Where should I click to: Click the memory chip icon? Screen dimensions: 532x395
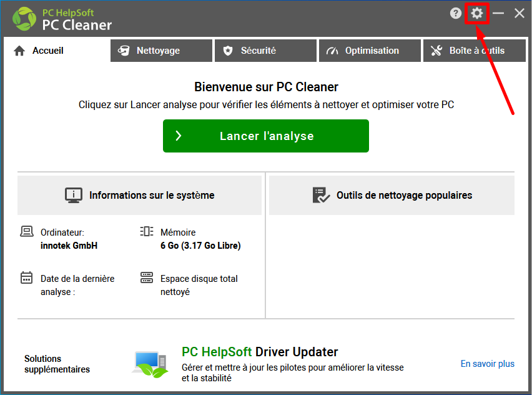[x=147, y=231]
